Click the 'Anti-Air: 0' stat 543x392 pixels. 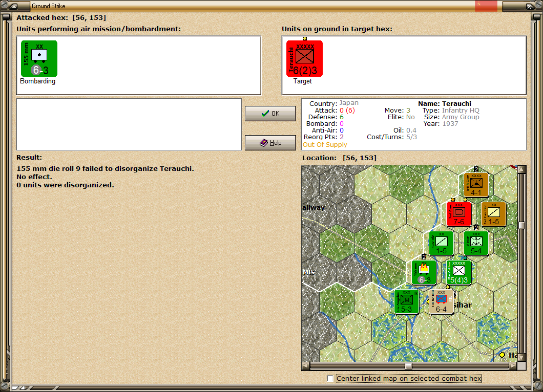point(328,130)
